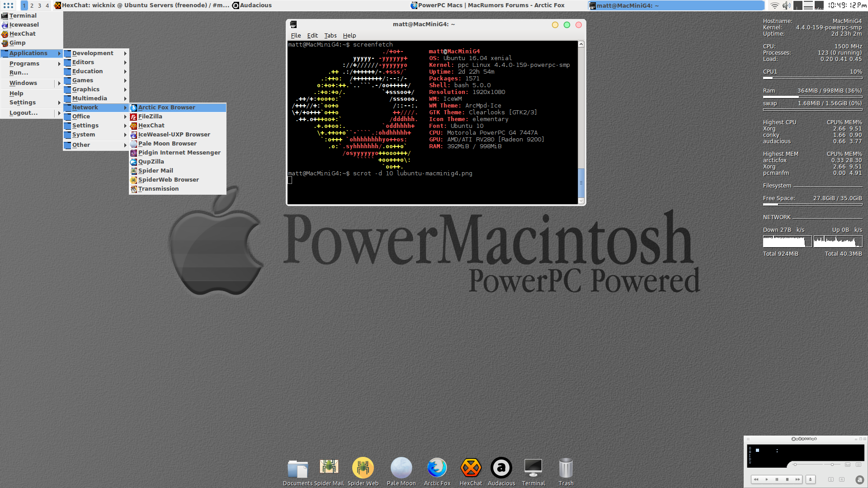Switch to workspace 3 in the taskbar

[x=39, y=5]
